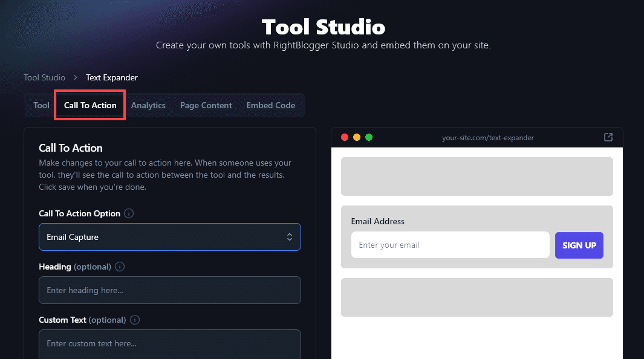Open the Analytics tab

148,105
